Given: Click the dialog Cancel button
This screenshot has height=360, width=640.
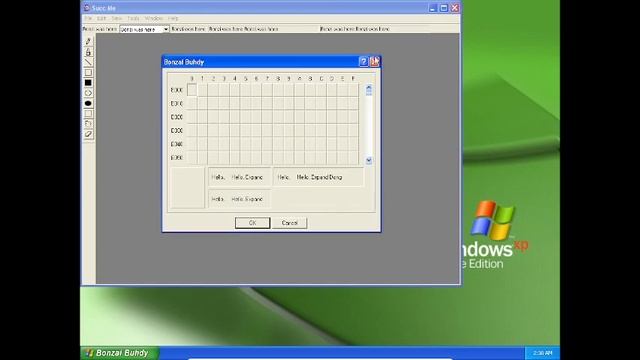Looking at the screenshot, I should 289,223.
